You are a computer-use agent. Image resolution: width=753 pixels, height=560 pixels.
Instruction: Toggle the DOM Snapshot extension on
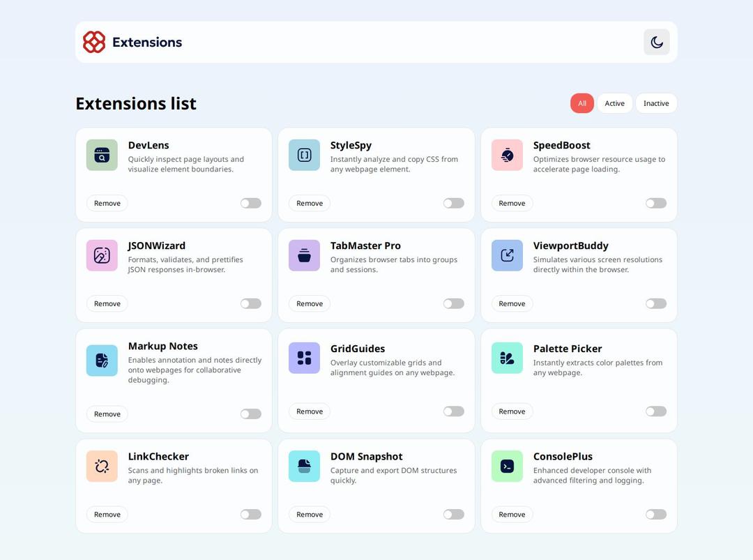coord(453,514)
